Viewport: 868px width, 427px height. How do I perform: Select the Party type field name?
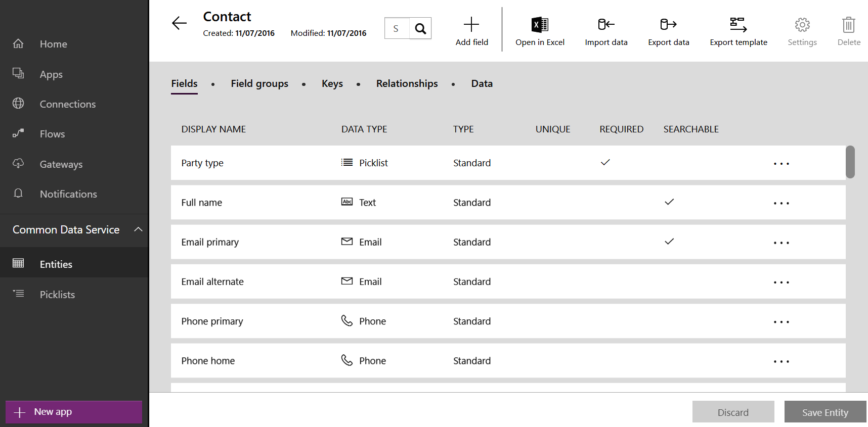(202, 163)
